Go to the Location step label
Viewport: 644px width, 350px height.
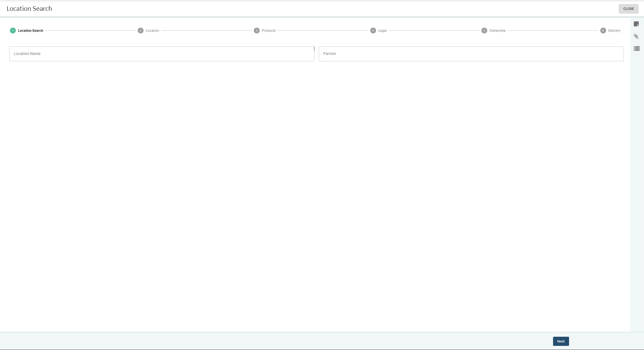click(x=152, y=31)
